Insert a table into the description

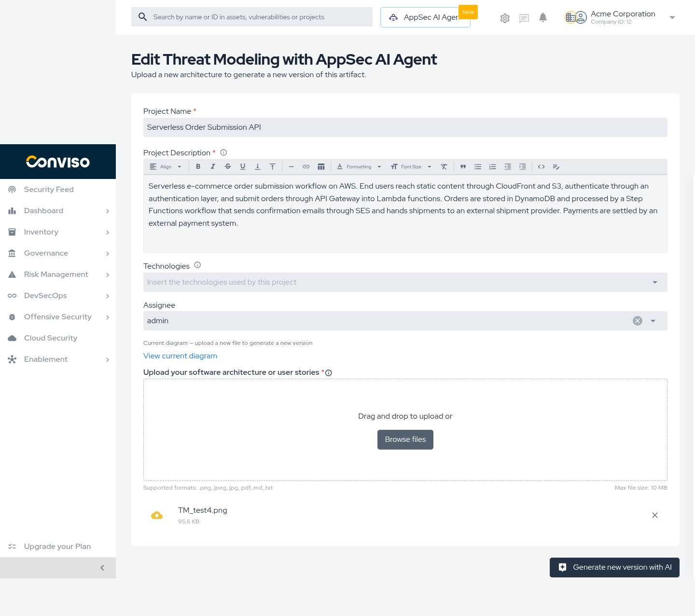click(321, 167)
